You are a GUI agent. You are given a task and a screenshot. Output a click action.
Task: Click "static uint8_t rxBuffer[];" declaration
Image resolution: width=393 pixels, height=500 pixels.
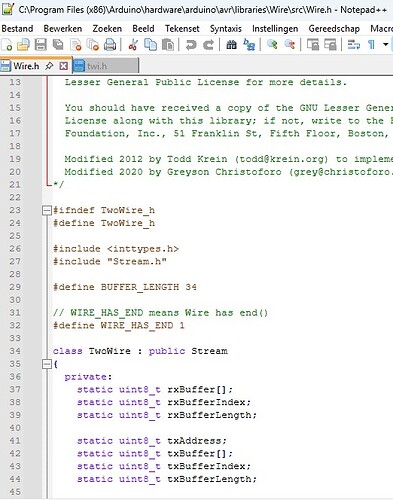point(155,389)
